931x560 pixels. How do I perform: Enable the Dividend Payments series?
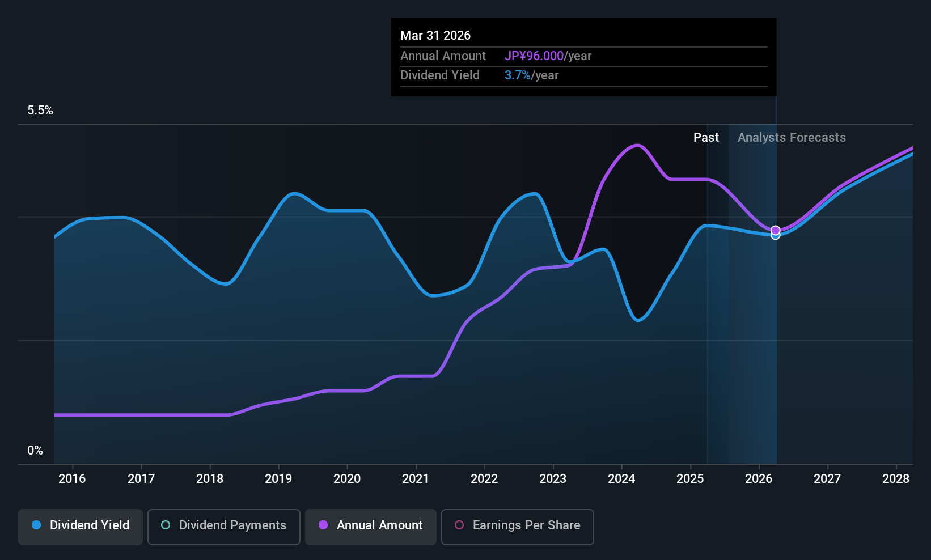tap(224, 527)
